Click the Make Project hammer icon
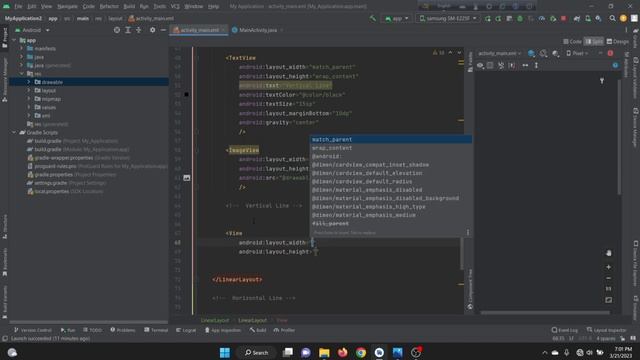640x360 pixels. 373,18
